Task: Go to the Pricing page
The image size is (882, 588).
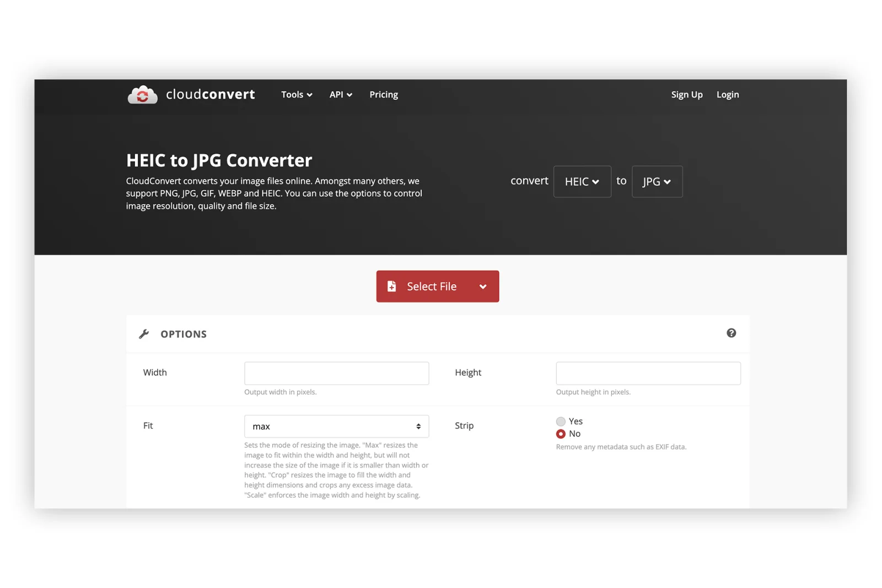Action: click(384, 95)
